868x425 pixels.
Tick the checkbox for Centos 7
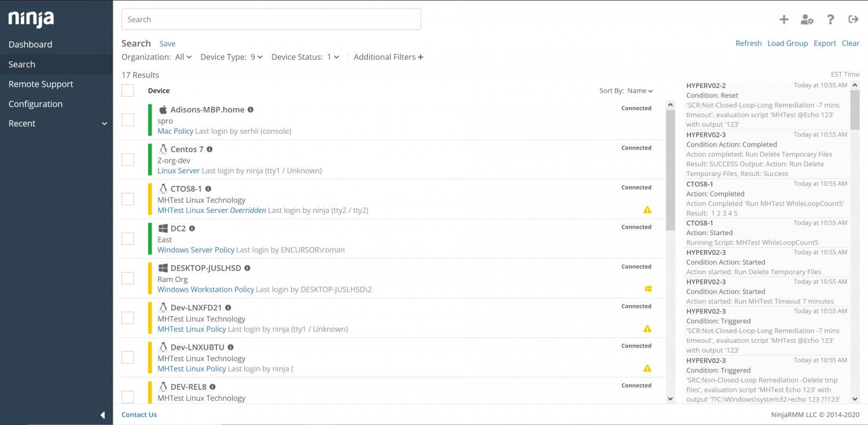[x=128, y=159]
